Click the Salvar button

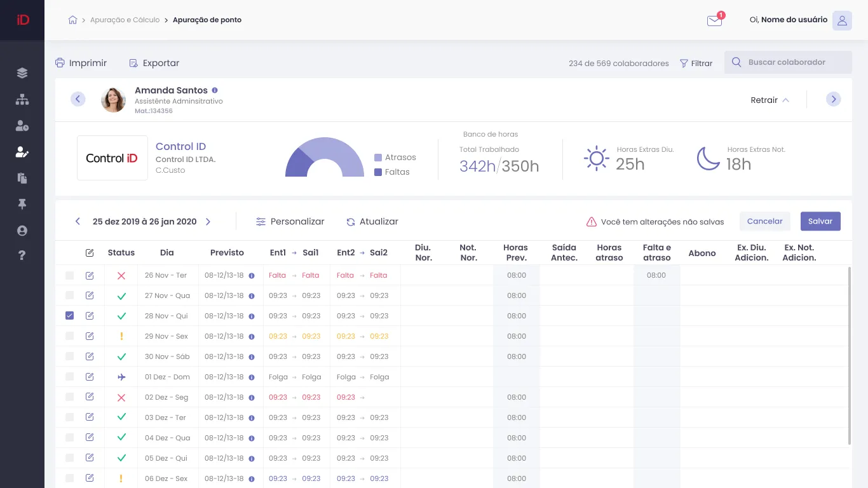pos(820,221)
